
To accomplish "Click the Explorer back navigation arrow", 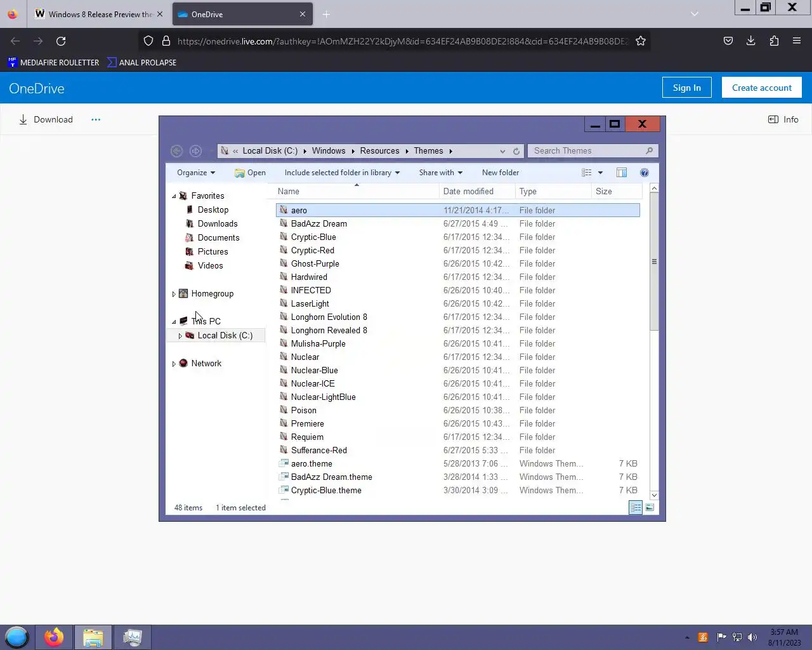I will [x=176, y=151].
